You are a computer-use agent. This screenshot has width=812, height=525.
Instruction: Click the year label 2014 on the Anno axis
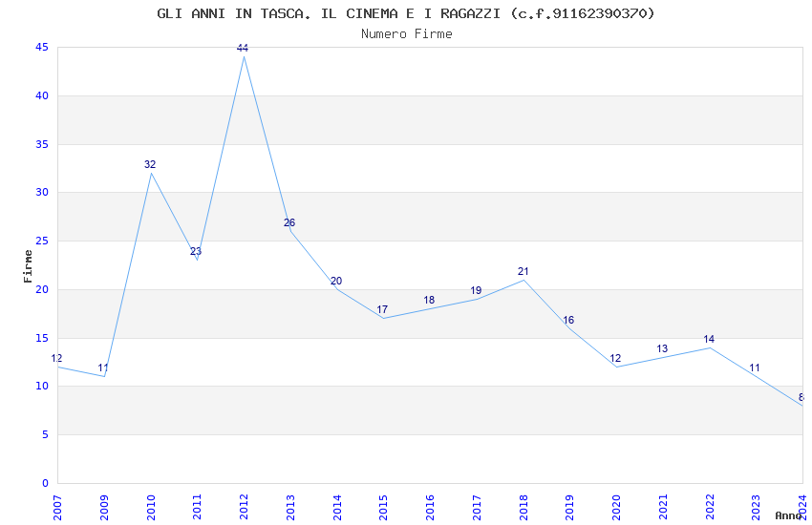point(337,508)
